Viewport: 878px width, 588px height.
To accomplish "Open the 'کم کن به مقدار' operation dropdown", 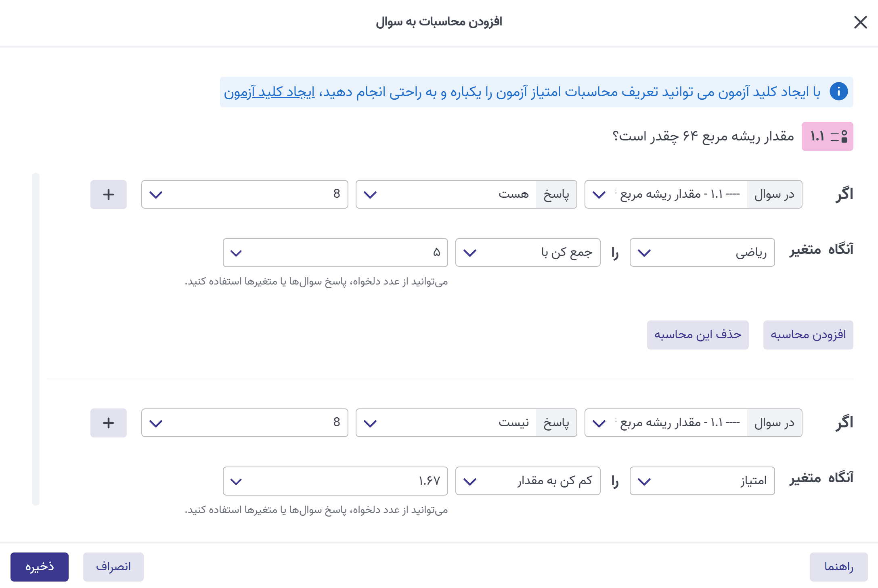I will 527,481.
